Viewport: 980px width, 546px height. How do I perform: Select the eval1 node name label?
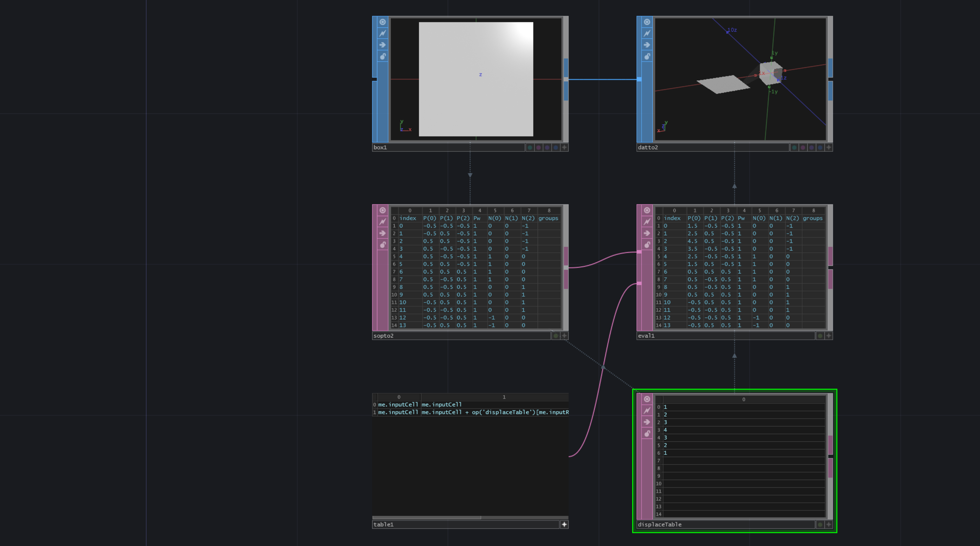coord(726,336)
